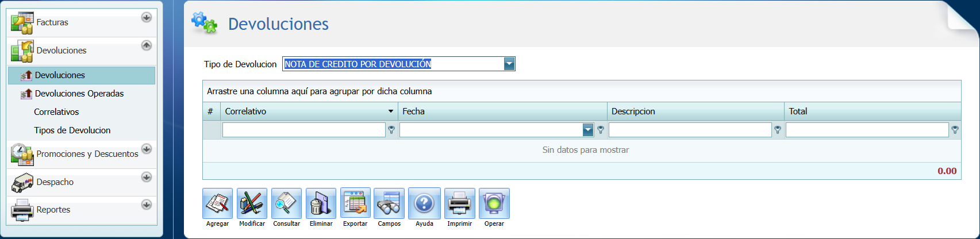Viewport: 980px width, 239px height.
Task: Click the Operar traffic light icon
Action: 494,203
